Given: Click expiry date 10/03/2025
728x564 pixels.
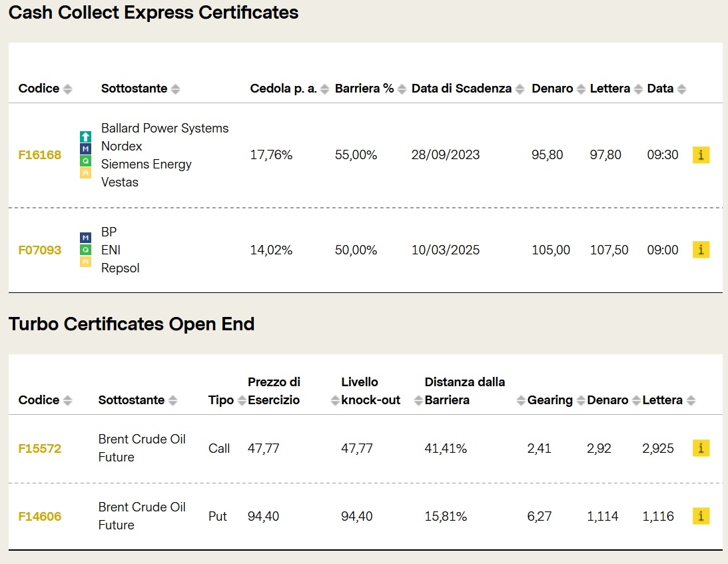Looking at the screenshot, I should point(445,250).
